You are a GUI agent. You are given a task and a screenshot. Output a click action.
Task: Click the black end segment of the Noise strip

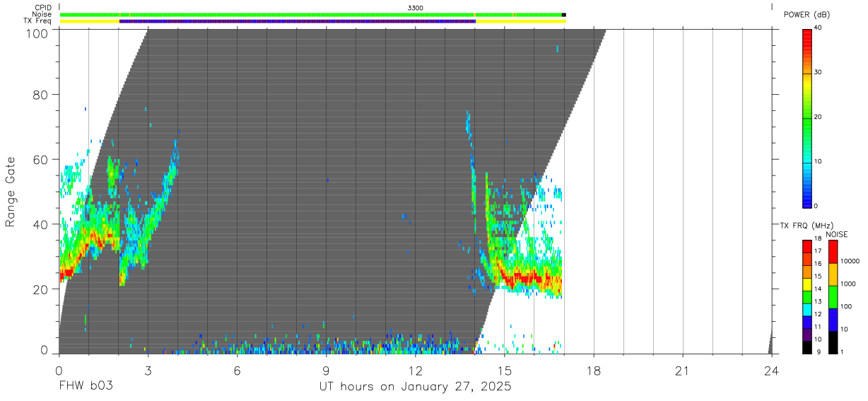pyautogui.click(x=563, y=14)
